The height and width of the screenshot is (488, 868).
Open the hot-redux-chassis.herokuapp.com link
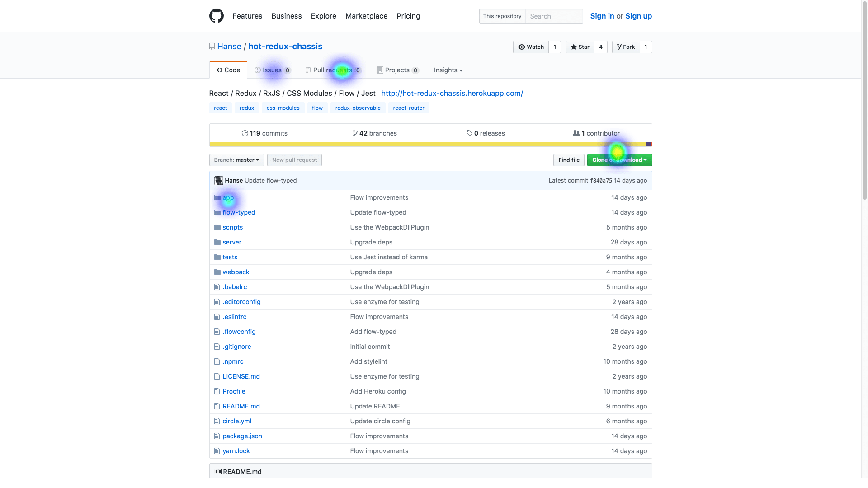[x=452, y=93]
